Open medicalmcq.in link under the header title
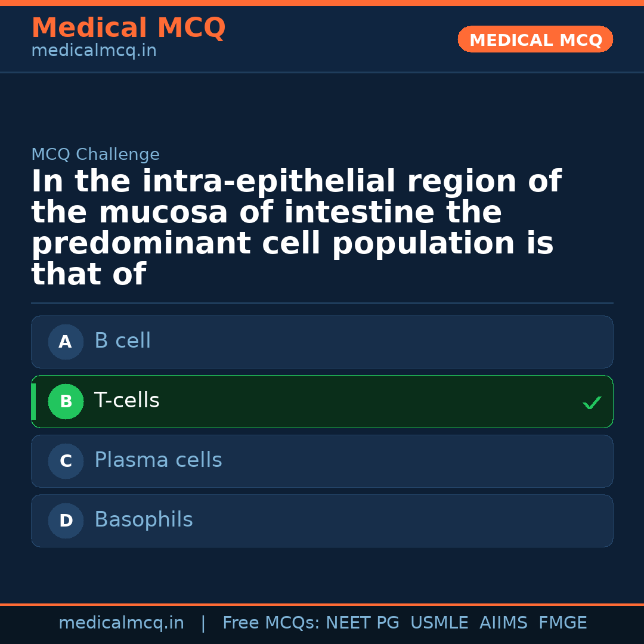The image size is (644, 644). 94,51
